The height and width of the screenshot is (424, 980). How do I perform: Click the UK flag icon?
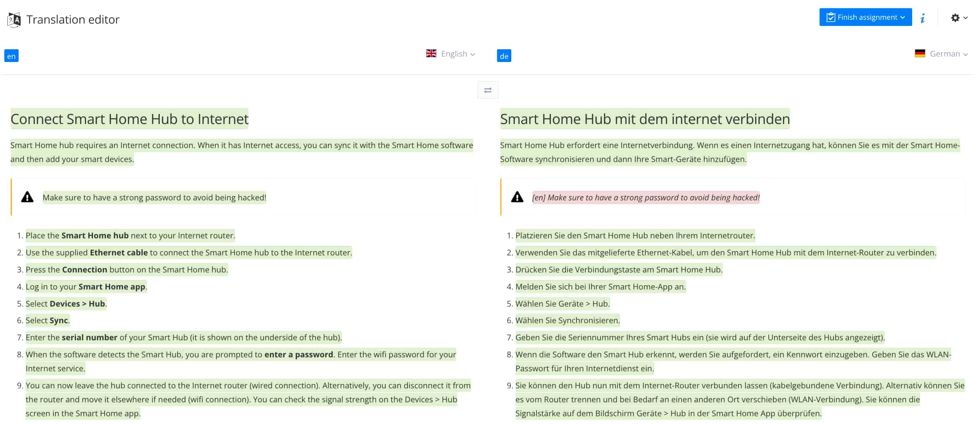point(431,53)
